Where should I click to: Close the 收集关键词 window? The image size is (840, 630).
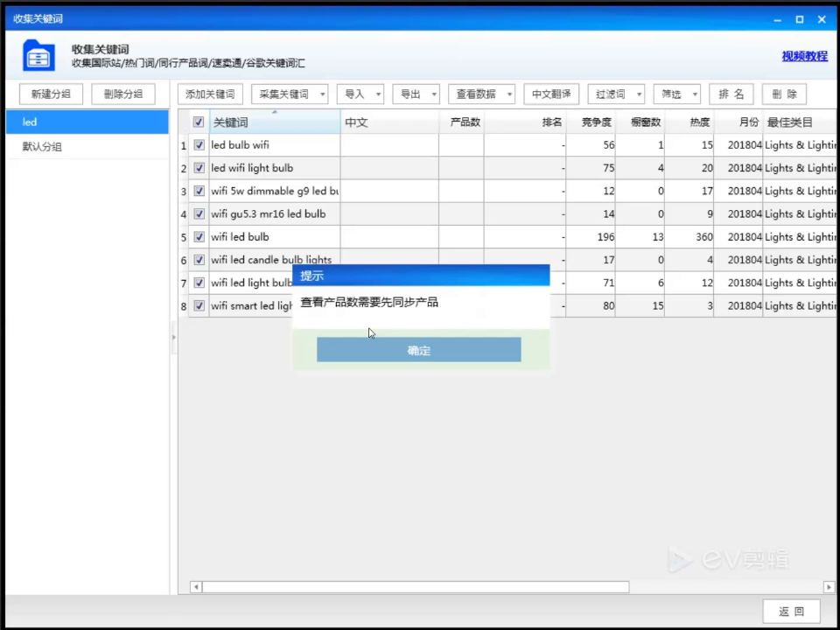pos(822,19)
